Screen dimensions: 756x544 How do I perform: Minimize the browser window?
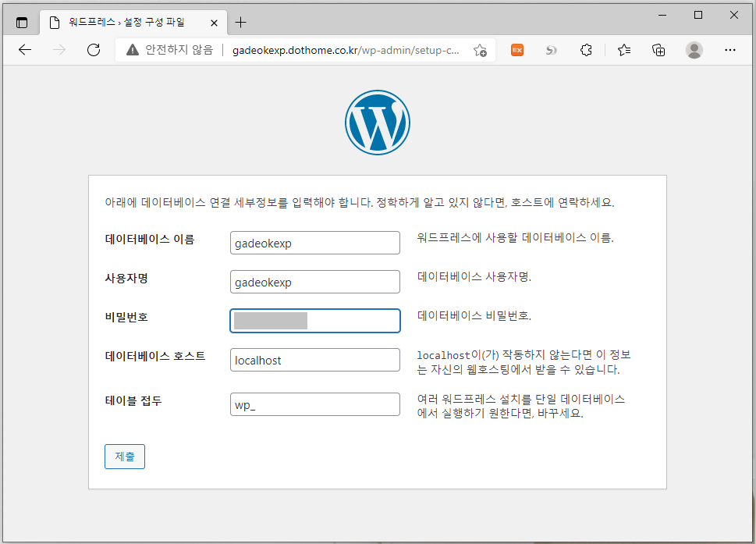[x=662, y=15]
